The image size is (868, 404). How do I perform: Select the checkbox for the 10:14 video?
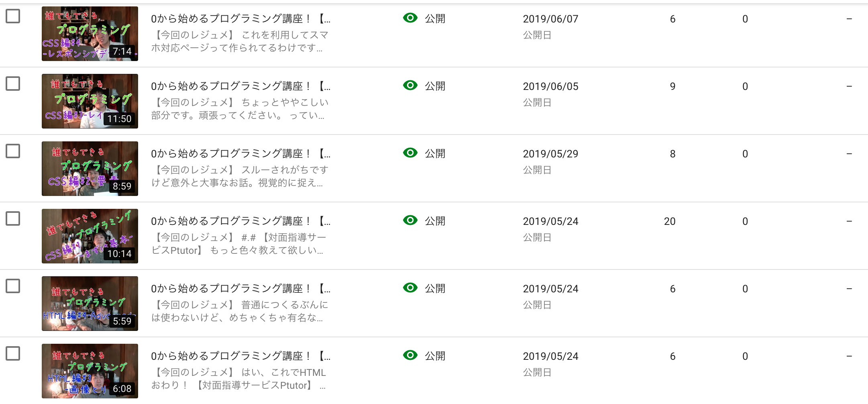(x=13, y=219)
